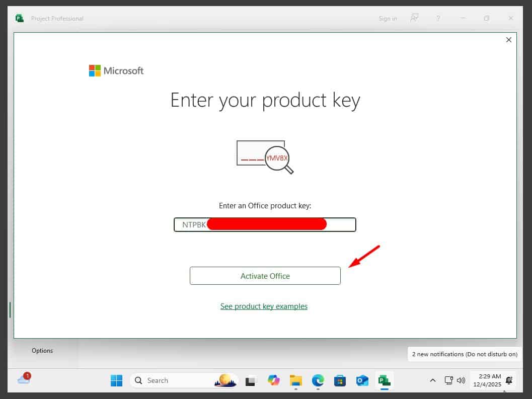Open the See product key examples link
The height and width of the screenshot is (399, 532).
[x=264, y=306]
